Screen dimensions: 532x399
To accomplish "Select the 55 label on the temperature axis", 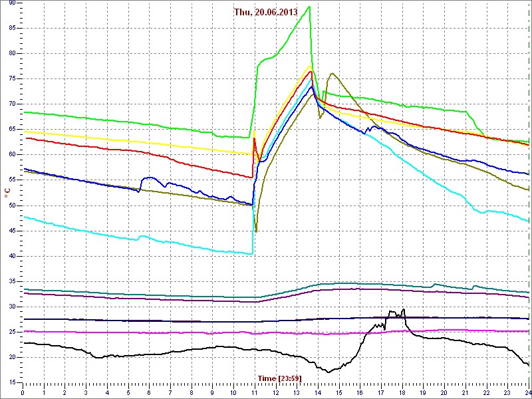I will [x=11, y=180].
